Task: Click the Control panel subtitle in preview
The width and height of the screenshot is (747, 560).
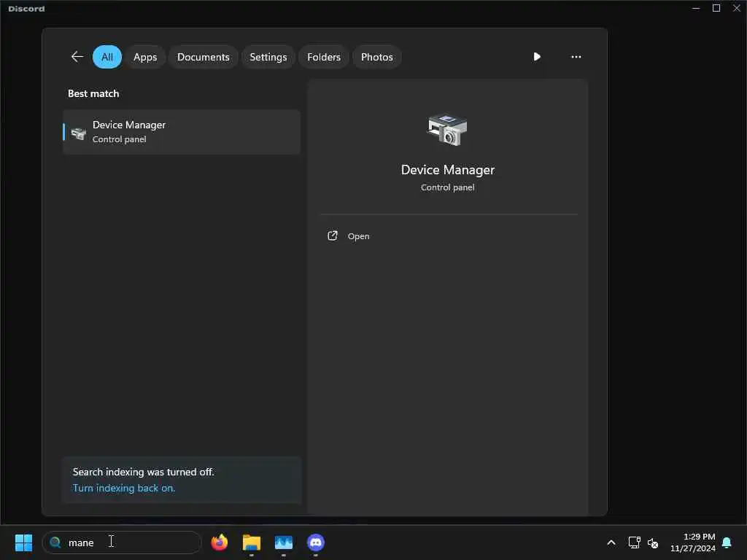Action: (x=448, y=187)
